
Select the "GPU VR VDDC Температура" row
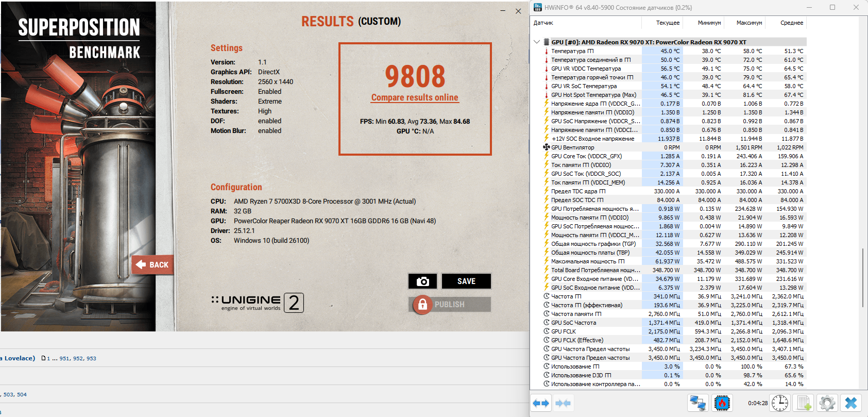click(x=675, y=69)
